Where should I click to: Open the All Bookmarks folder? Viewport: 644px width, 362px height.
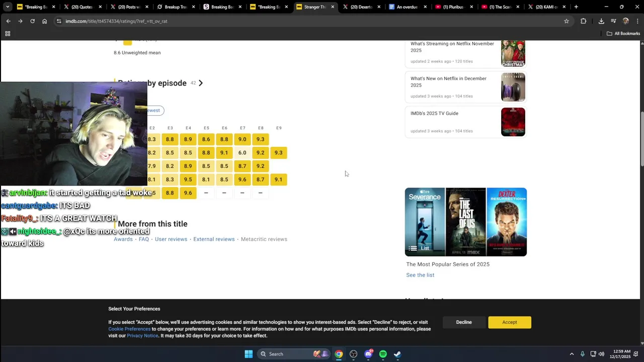(623, 33)
